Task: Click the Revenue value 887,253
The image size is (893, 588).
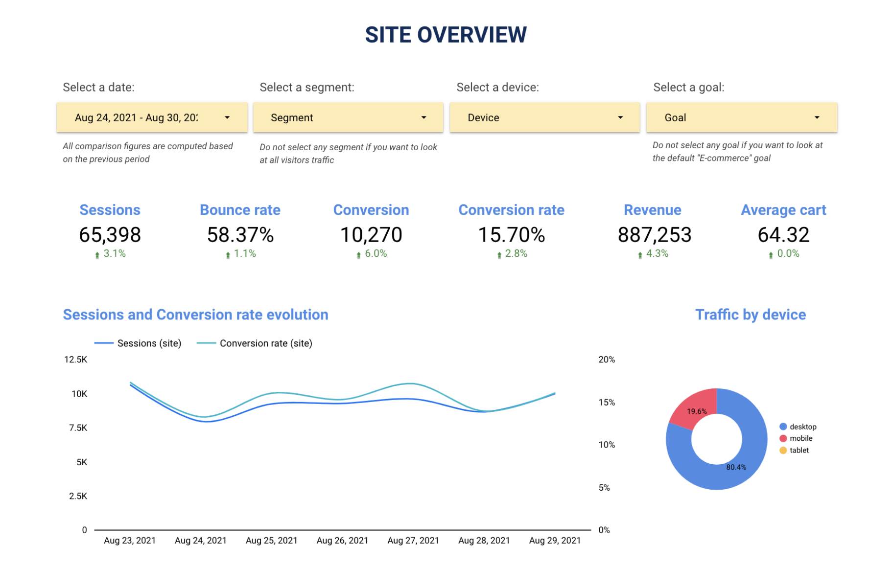Action: (x=655, y=235)
